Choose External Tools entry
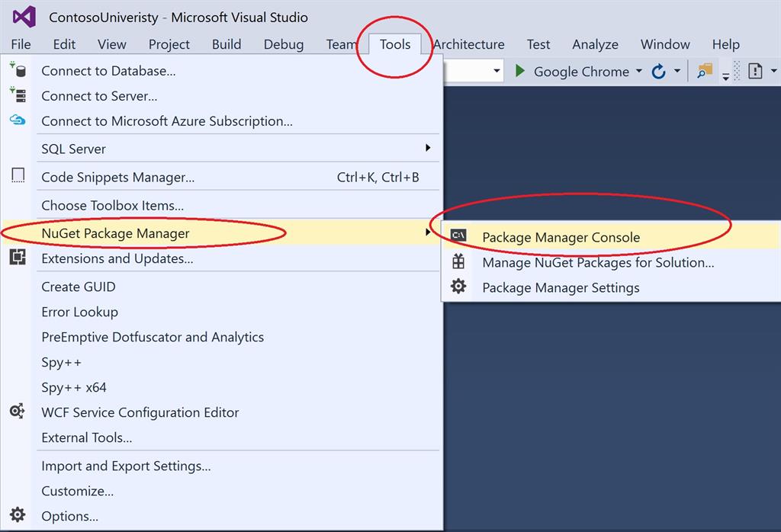Screen dimensions: 781x532 (x=86, y=437)
